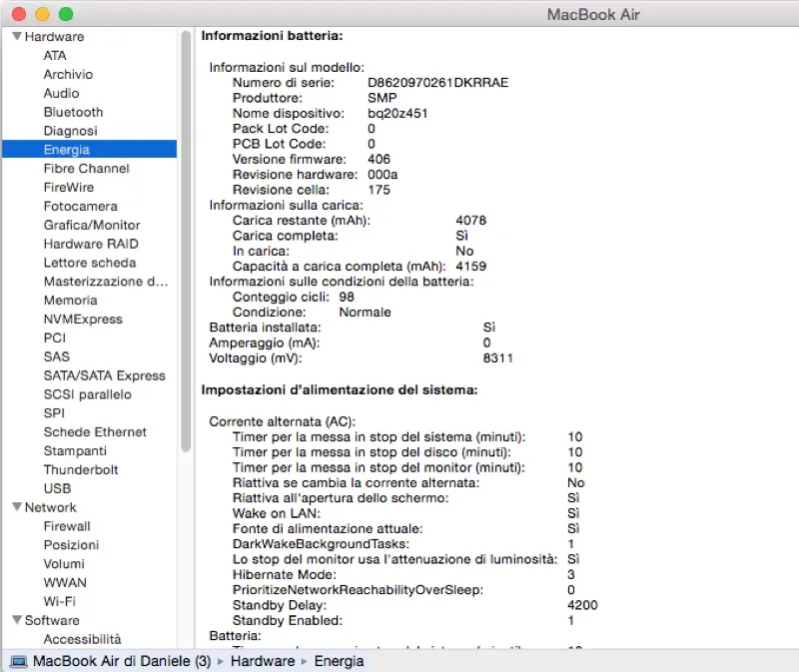Click the Corrente alternata (AC) label

coord(283,421)
